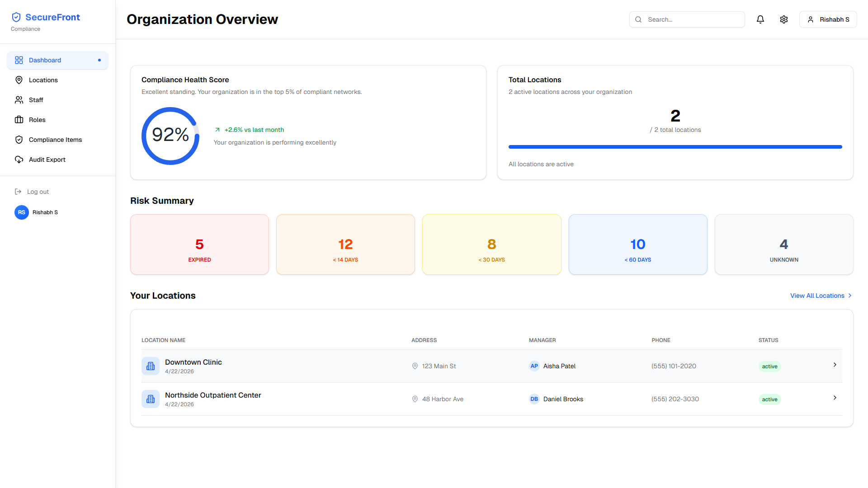The height and width of the screenshot is (488, 868).
Task: Click the notifications bell icon
Action: (x=760, y=19)
